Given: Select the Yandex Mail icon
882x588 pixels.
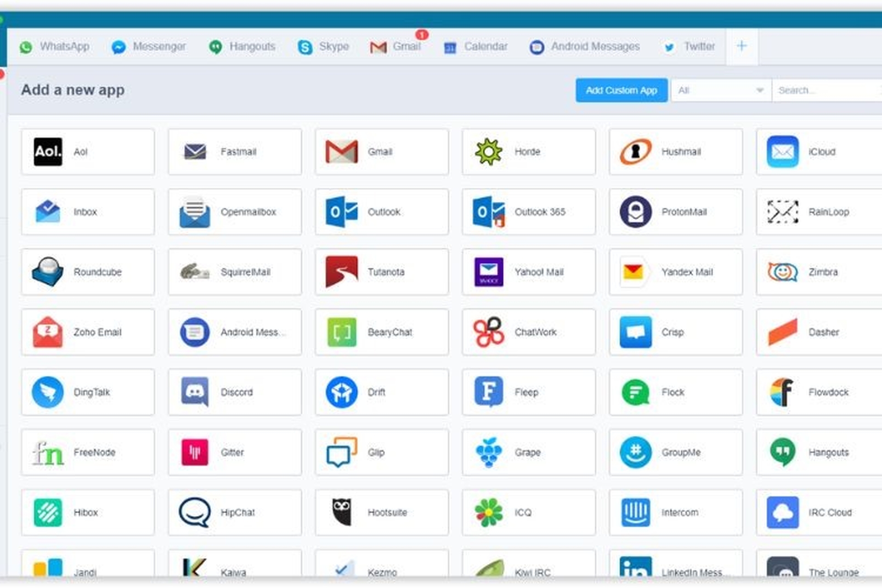Looking at the screenshot, I should click(635, 272).
